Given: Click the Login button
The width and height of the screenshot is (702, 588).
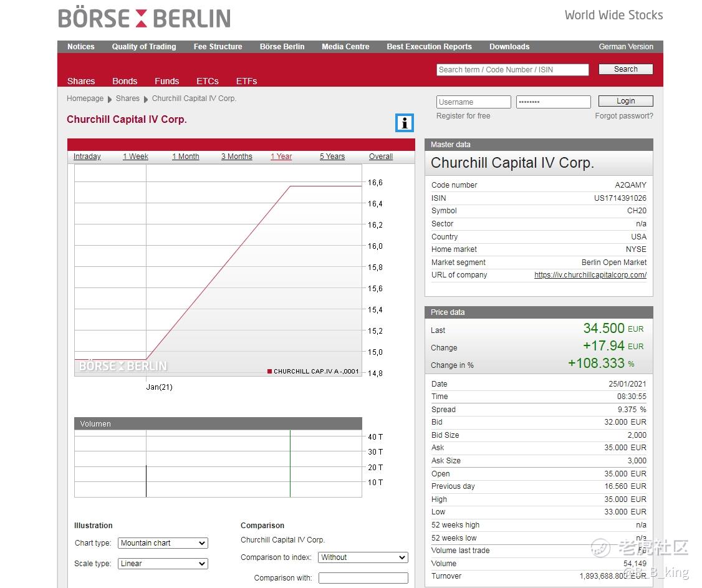Looking at the screenshot, I should coord(626,101).
